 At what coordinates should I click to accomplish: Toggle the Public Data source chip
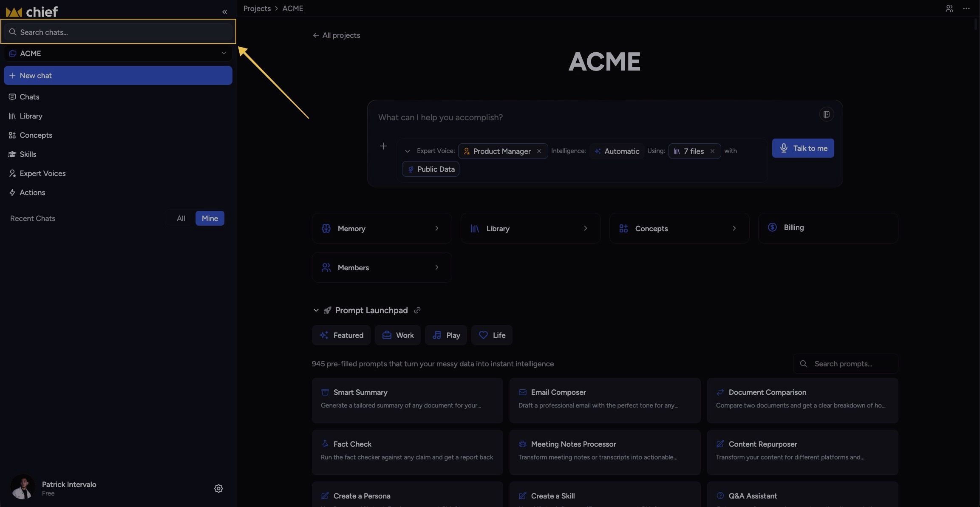pos(431,169)
